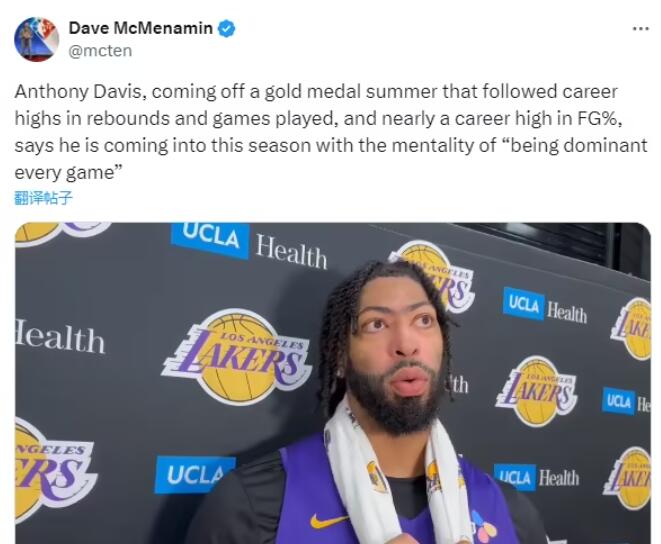The image size is (661, 544).
Task: Click the largest Lakers logo on backdrop
Action: coord(236,357)
